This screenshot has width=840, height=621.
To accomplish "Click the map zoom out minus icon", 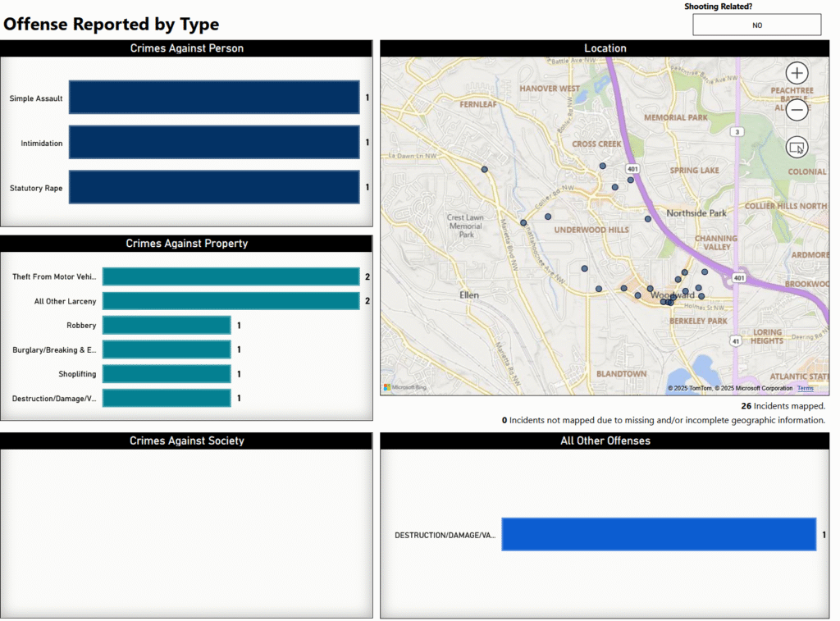I will point(797,110).
